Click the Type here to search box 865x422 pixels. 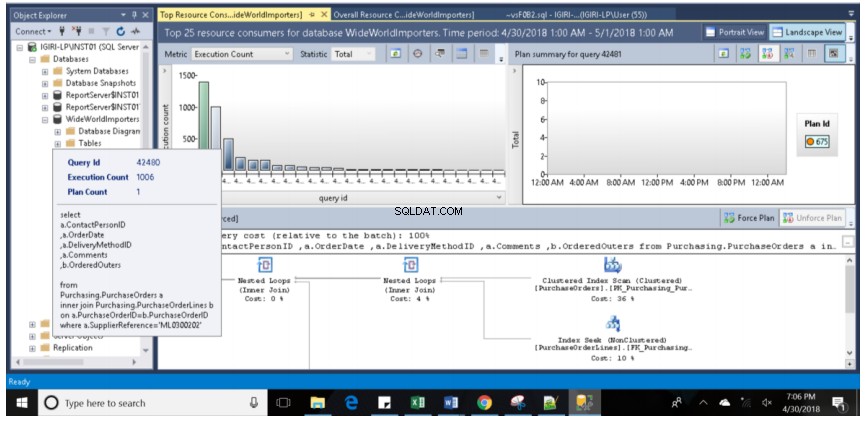point(151,403)
